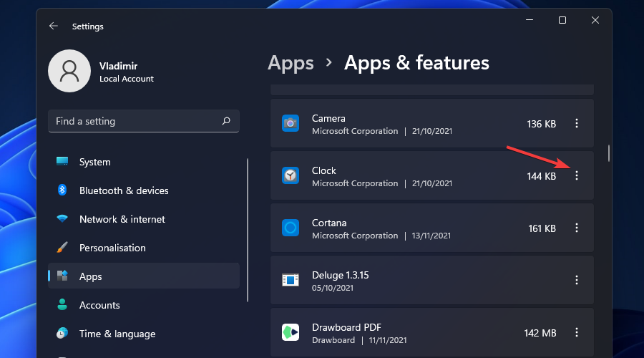The height and width of the screenshot is (358, 644).
Task: Minimize the Settings window
Action: pyautogui.click(x=530, y=20)
